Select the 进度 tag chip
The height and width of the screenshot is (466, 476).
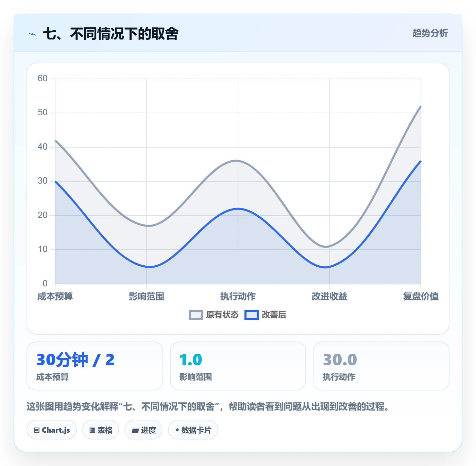click(x=143, y=430)
